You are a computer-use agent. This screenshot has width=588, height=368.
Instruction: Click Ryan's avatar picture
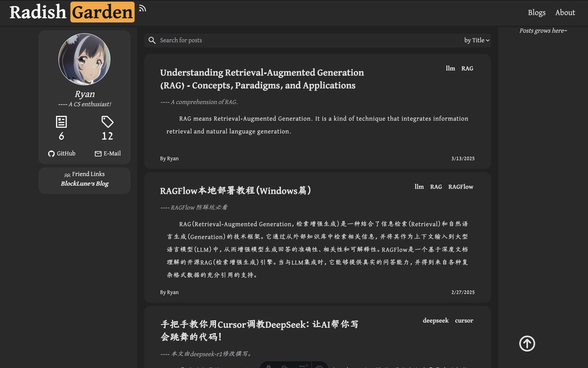[x=85, y=59]
